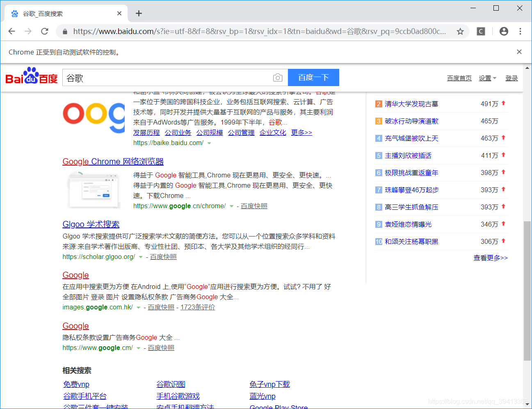Open hot topic 袁娅维恋情曝光
This screenshot has height=409, width=532.
pyautogui.click(x=408, y=224)
